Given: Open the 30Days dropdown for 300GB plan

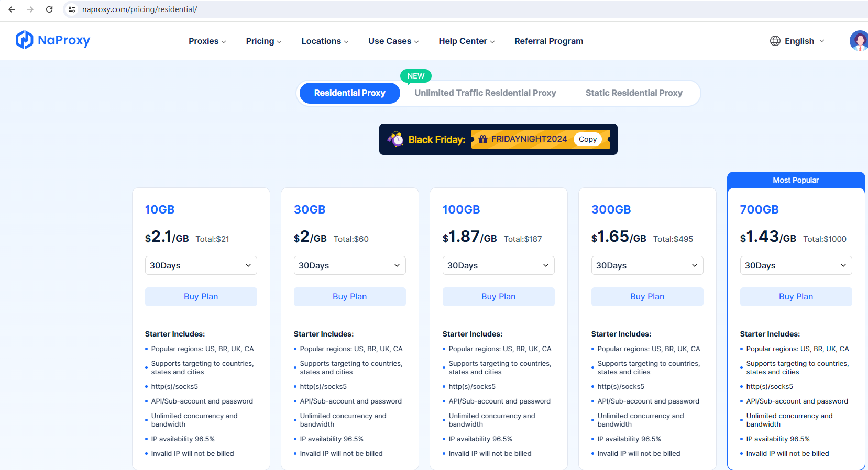Looking at the screenshot, I should [647, 265].
